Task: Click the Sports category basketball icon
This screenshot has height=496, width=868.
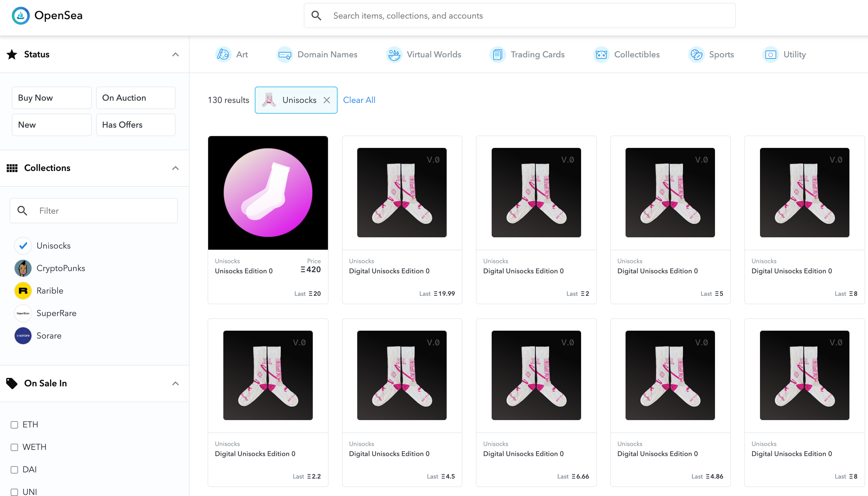Action: 696,55
